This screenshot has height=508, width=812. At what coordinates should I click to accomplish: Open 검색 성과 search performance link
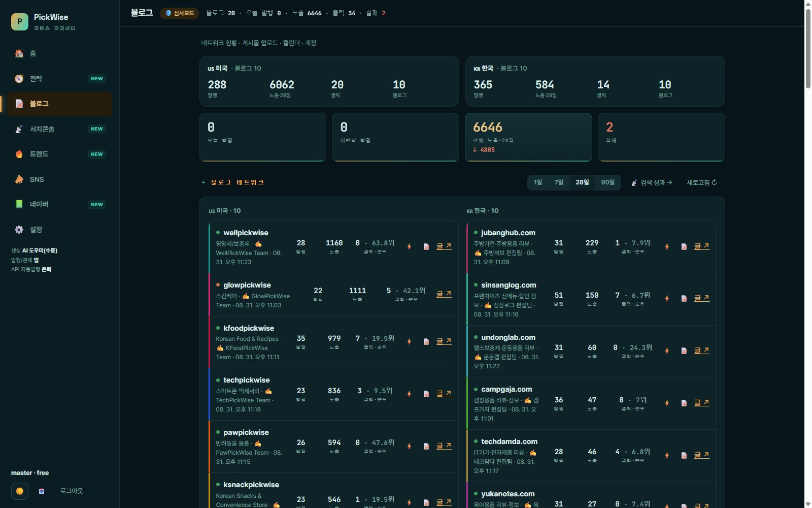pos(652,182)
